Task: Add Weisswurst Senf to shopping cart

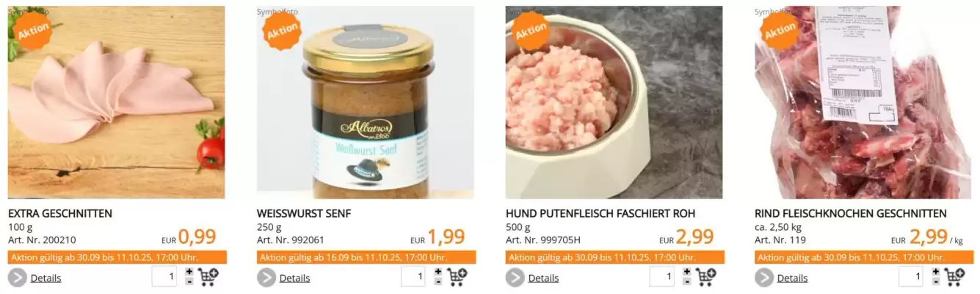Action: [x=458, y=277]
